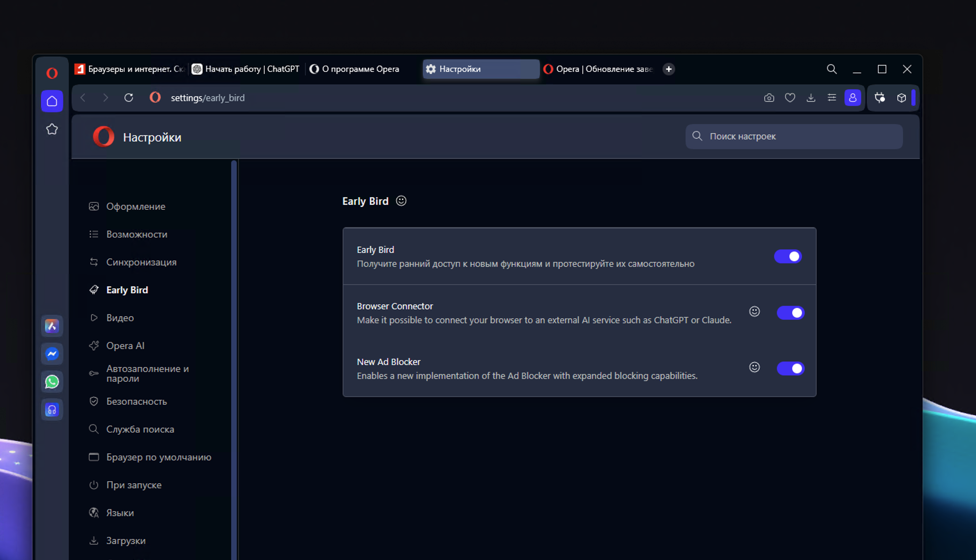
Task: Disable the Early Bird toggle
Action: tap(787, 257)
